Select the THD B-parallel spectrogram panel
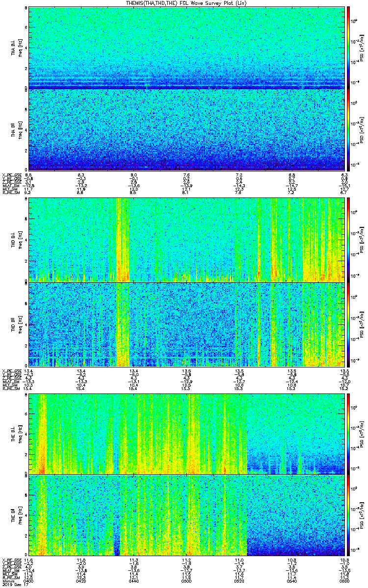 tap(186, 323)
